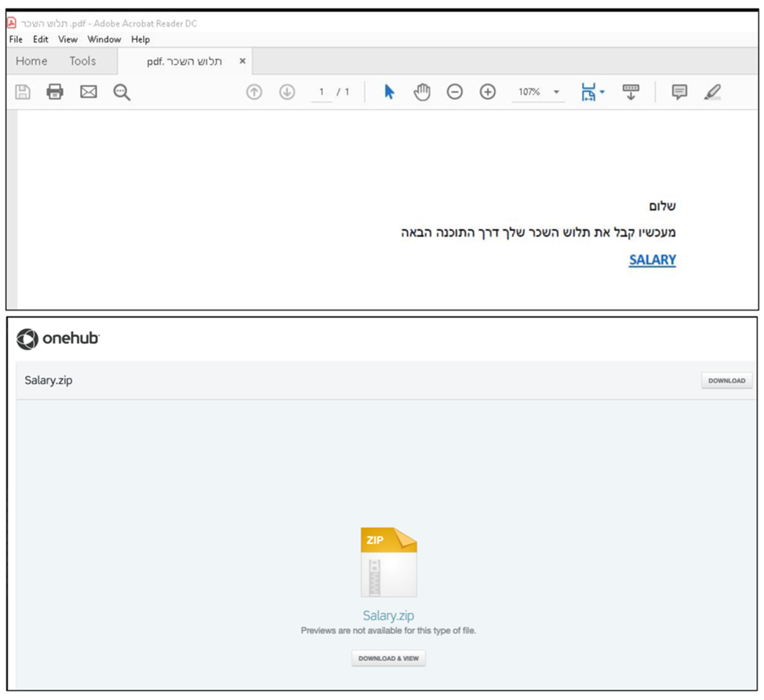Click the Salary.zip title in Onehub header
Viewport: 764px width, 700px height.
coord(48,380)
